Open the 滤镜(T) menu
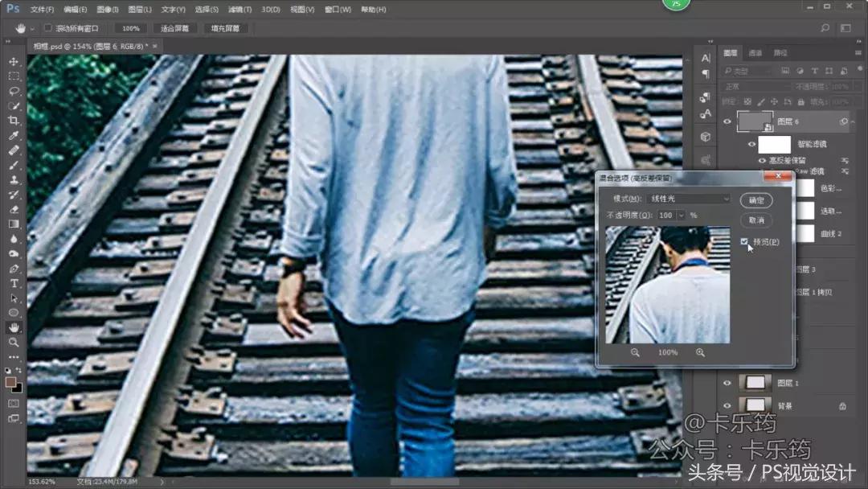This screenshot has width=868, height=489. (240, 10)
